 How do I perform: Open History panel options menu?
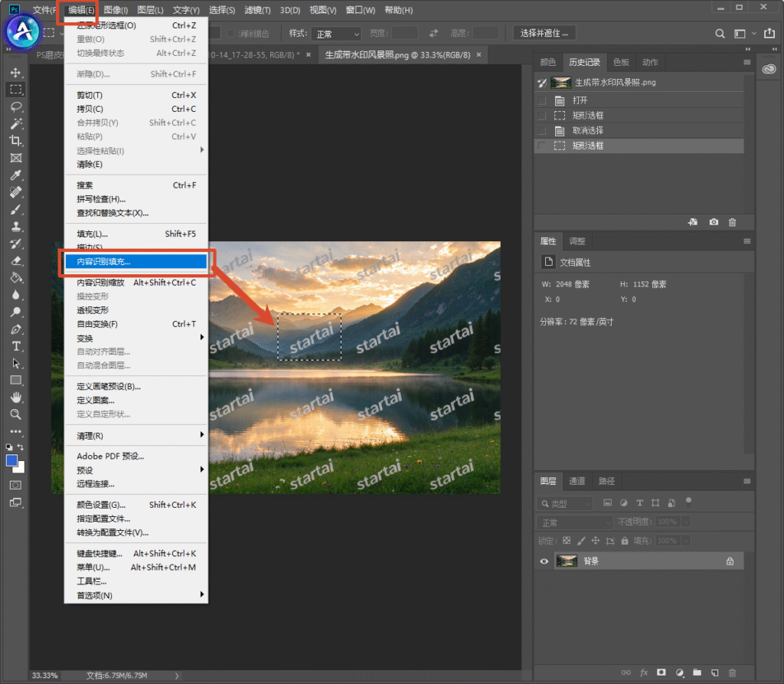coord(747,62)
